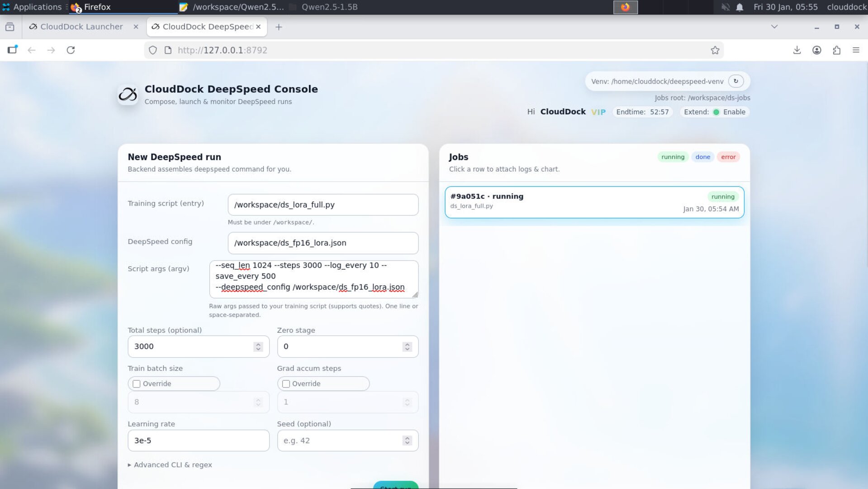This screenshot has height=489, width=868.
Task: Toggle the Extend Enable switch
Action: click(716, 112)
